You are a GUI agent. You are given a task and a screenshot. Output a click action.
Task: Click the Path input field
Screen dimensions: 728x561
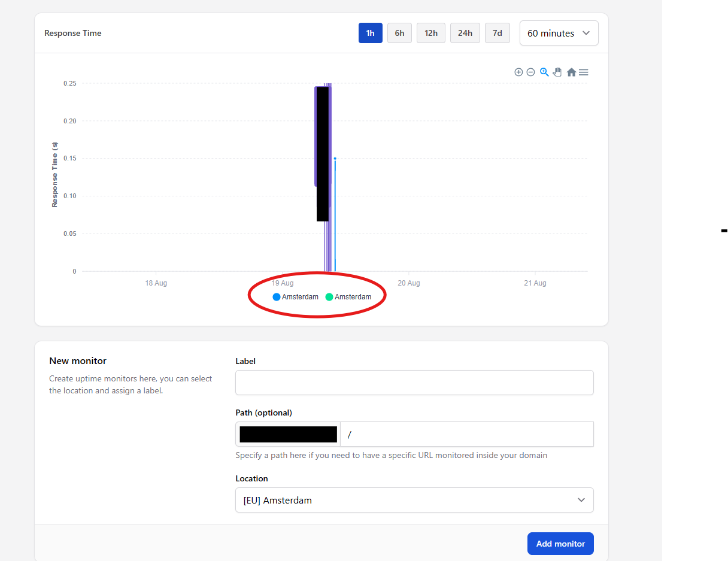467,434
